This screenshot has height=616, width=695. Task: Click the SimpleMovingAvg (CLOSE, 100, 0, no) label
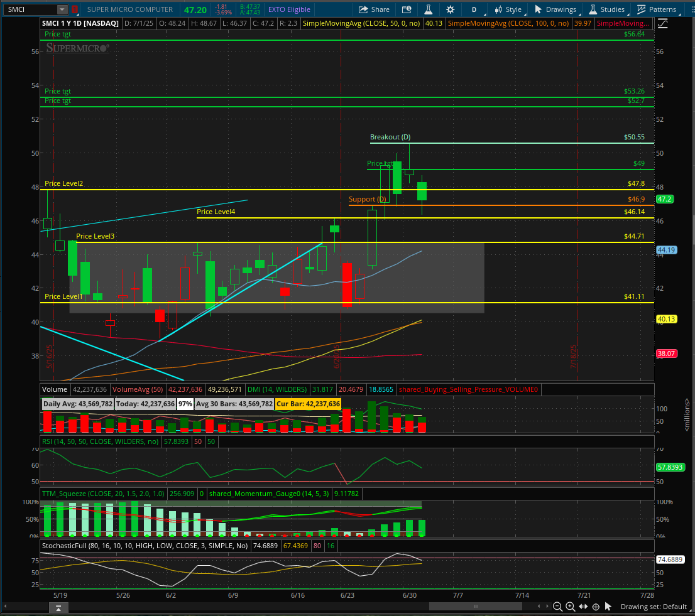pos(508,23)
